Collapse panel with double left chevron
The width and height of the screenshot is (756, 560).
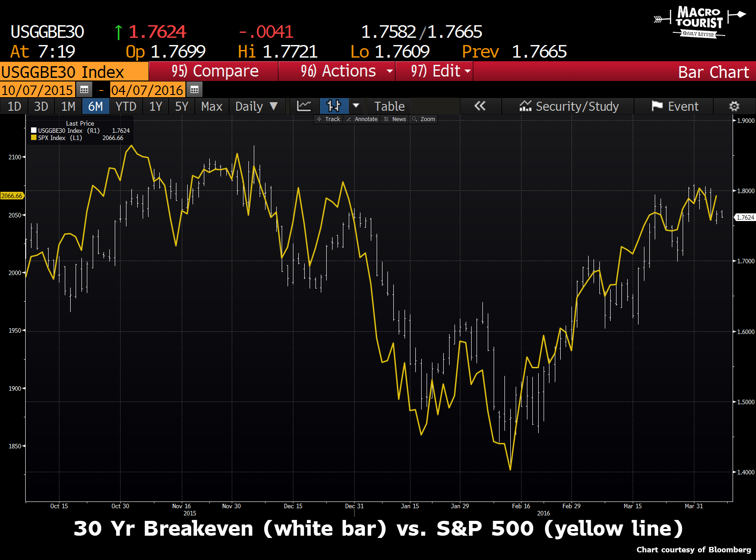[x=480, y=106]
